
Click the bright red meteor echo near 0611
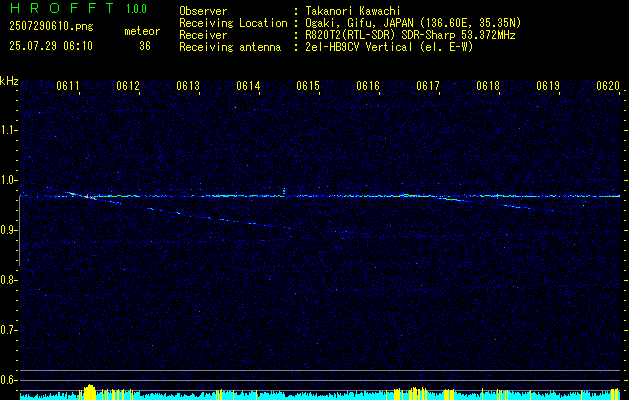(x=89, y=197)
